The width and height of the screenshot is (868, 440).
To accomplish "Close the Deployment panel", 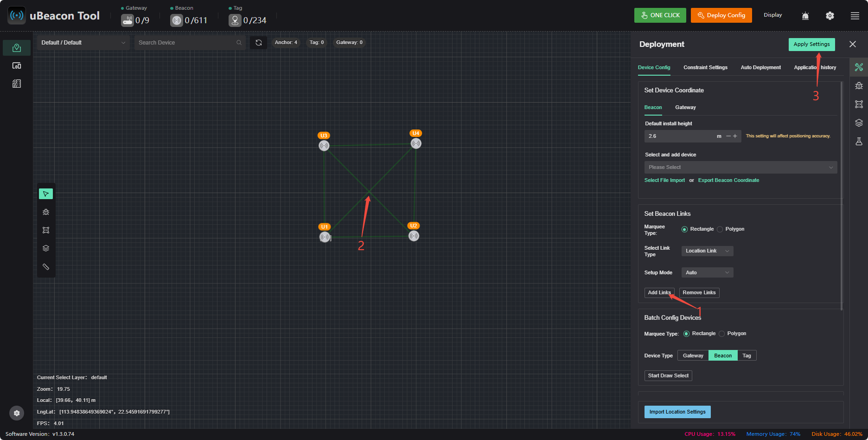I will (853, 44).
